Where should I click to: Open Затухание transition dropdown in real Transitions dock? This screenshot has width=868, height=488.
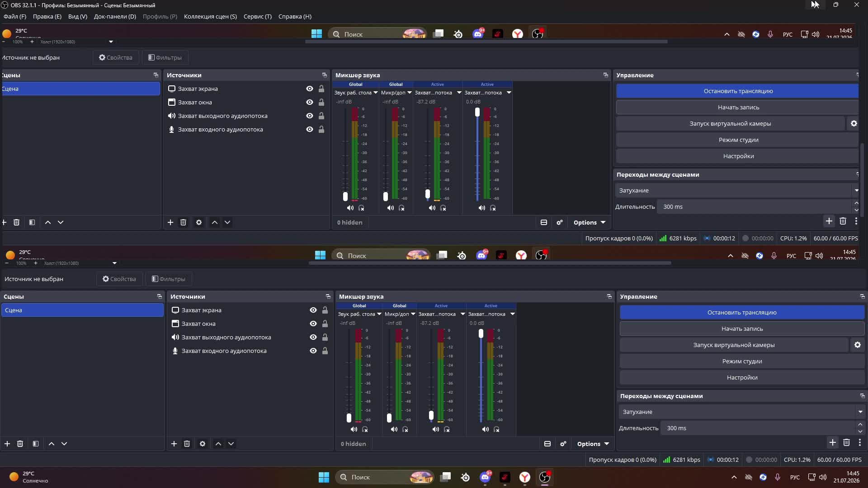(x=741, y=412)
